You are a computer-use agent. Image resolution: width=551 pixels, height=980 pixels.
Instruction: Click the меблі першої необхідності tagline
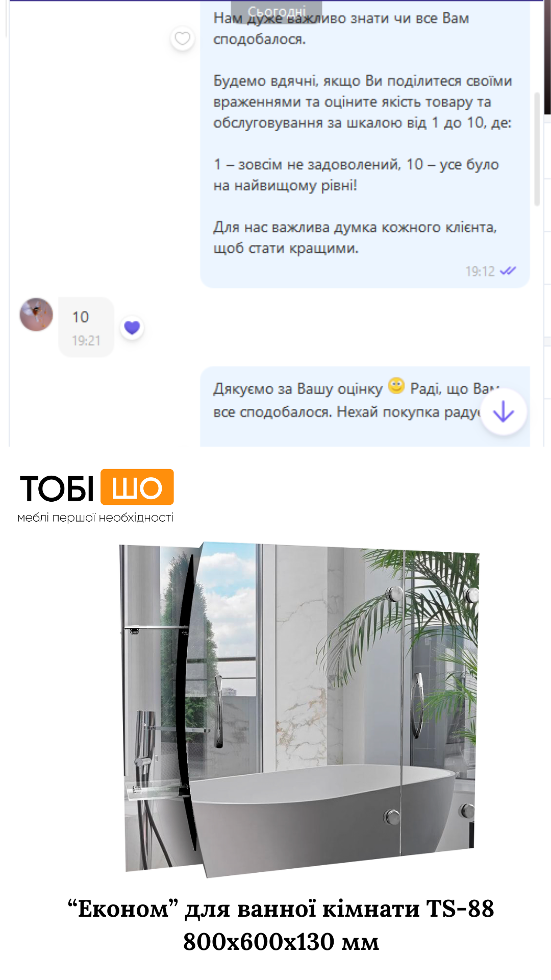[95, 518]
